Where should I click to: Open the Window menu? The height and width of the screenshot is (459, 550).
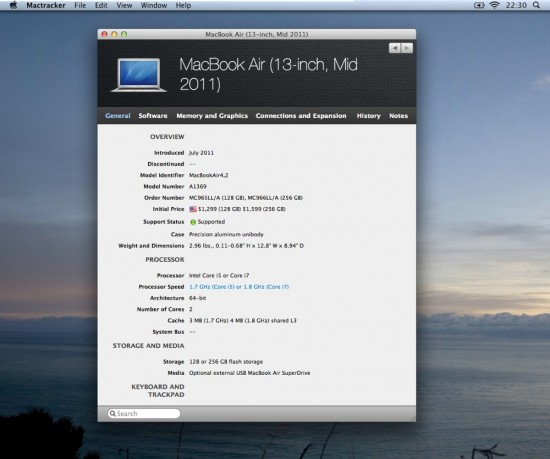coord(154,5)
